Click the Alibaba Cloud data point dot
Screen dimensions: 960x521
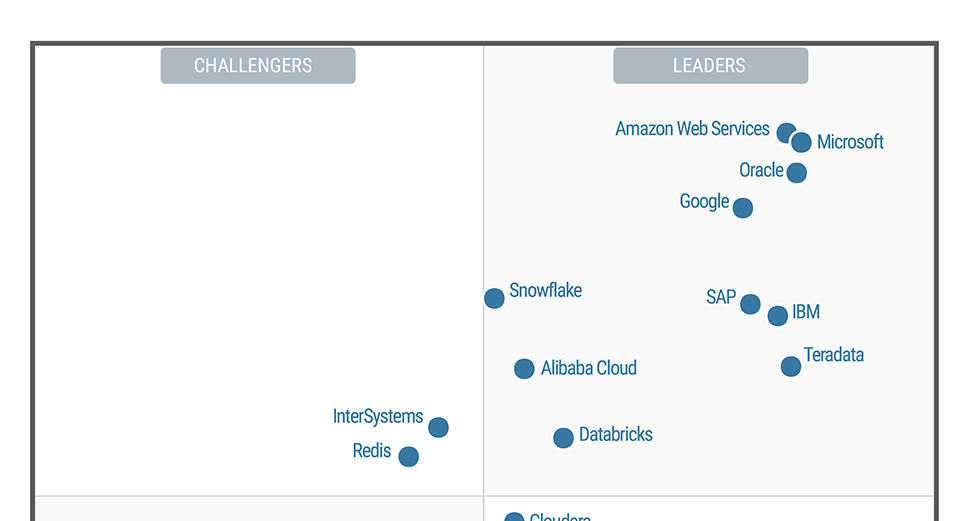click(524, 369)
